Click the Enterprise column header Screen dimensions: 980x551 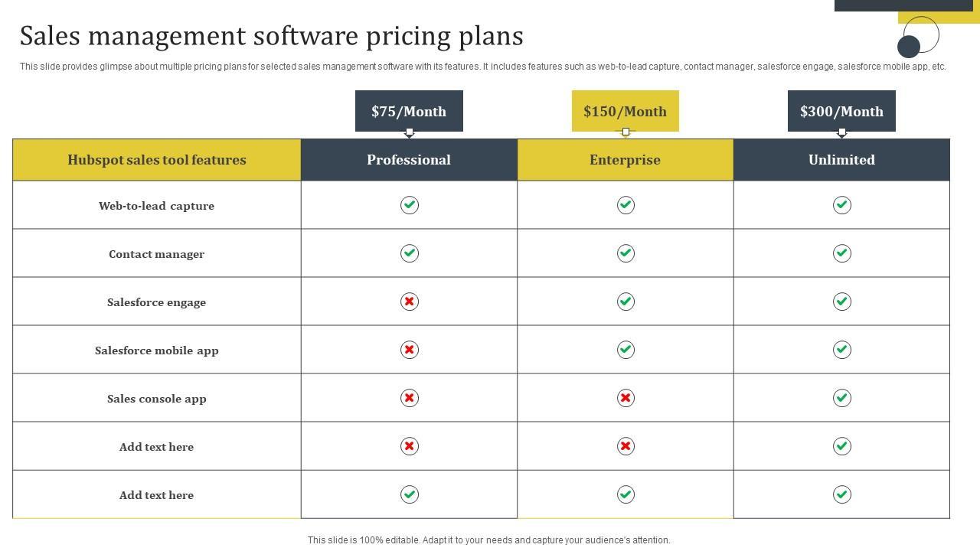coord(625,160)
